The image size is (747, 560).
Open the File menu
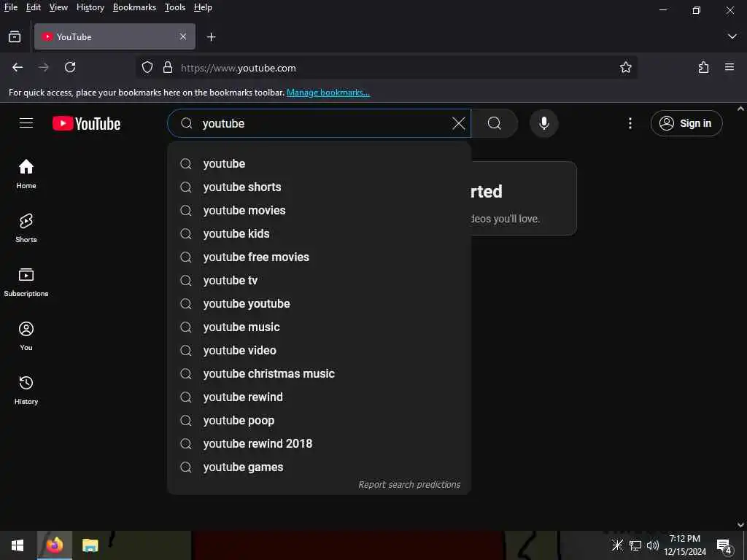pyautogui.click(x=11, y=7)
